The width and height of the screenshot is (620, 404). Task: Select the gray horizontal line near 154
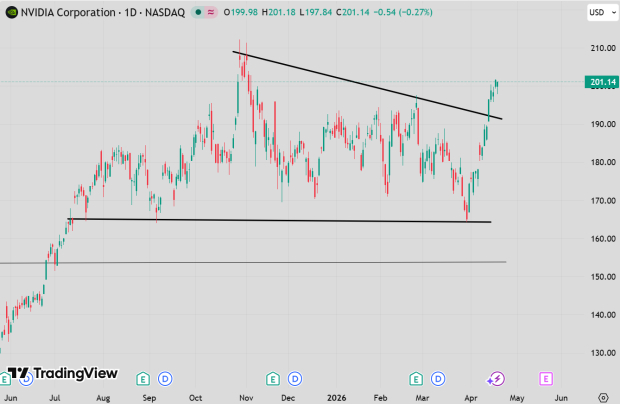click(x=253, y=262)
